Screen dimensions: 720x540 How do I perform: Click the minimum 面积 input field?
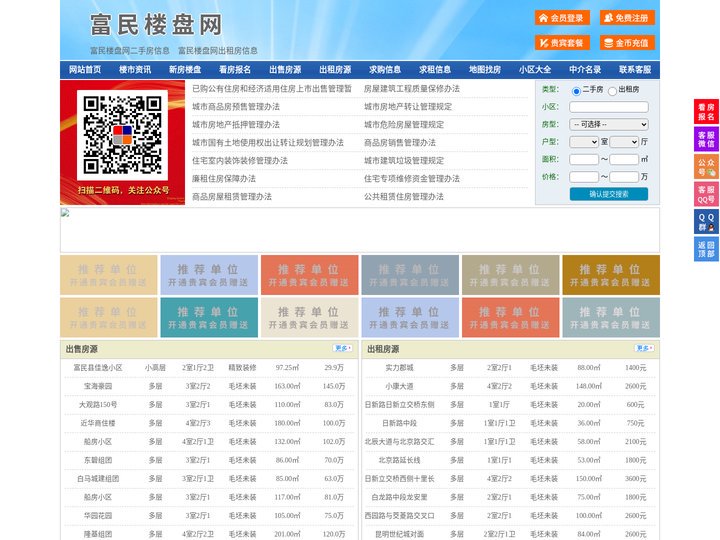584,159
